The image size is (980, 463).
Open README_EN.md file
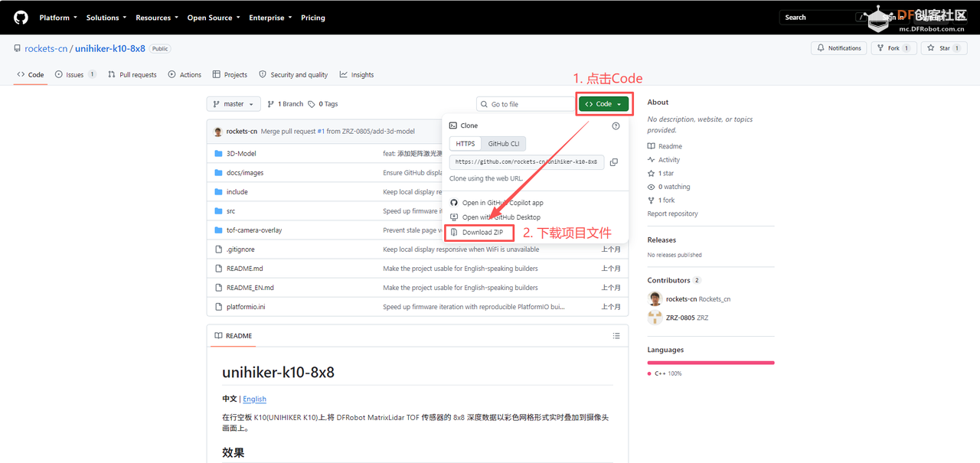click(x=250, y=288)
